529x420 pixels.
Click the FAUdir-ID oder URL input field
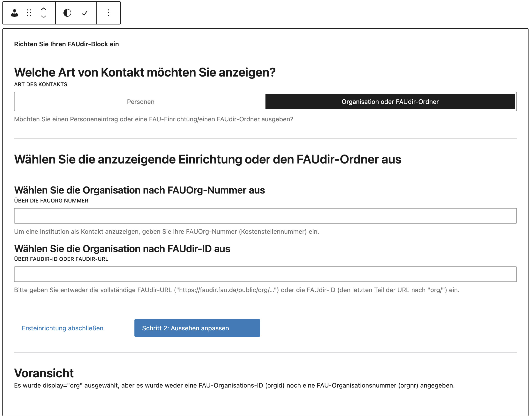pos(265,274)
